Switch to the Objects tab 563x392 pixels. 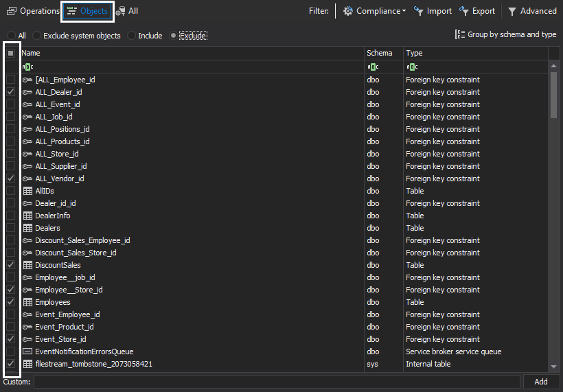[x=88, y=12]
